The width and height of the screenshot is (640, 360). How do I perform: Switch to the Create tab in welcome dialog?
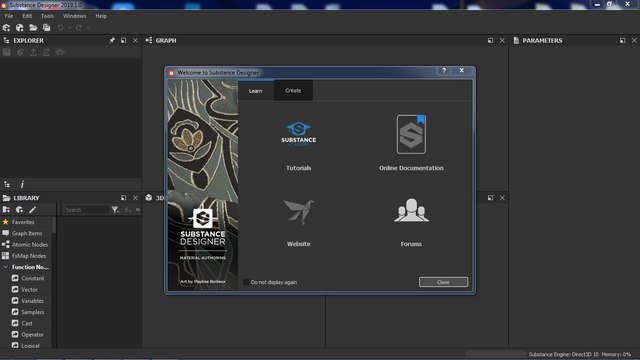[293, 90]
